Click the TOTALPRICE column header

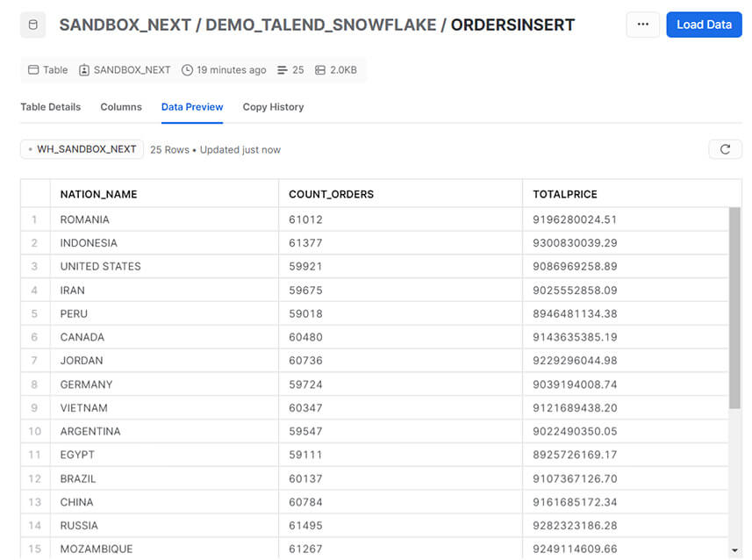pyautogui.click(x=564, y=194)
